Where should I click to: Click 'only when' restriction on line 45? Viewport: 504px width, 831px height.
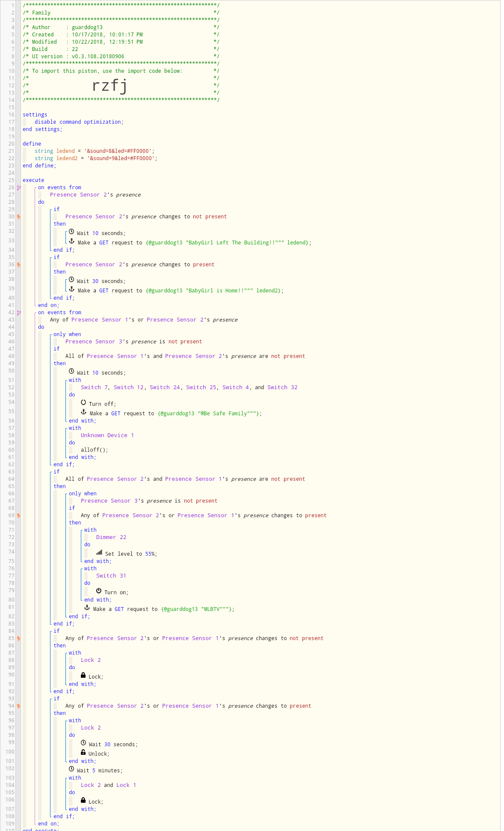click(x=67, y=334)
